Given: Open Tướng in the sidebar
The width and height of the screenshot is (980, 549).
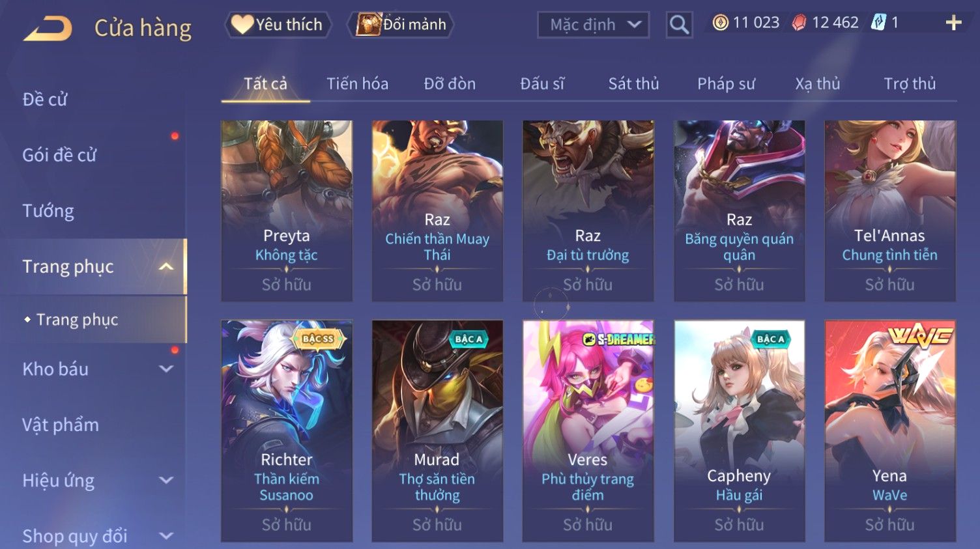Looking at the screenshot, I should pos(48,211).
